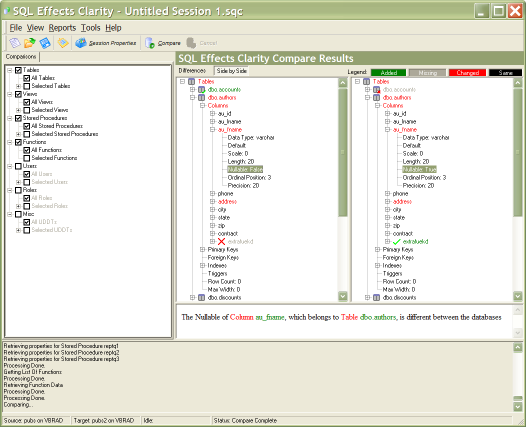Click the green Added legend swatch

pyautogui.click(x=388, y=73)
